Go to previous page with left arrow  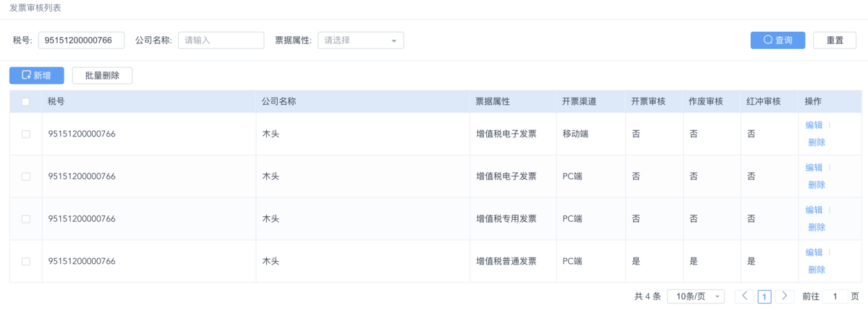[744, 296]
